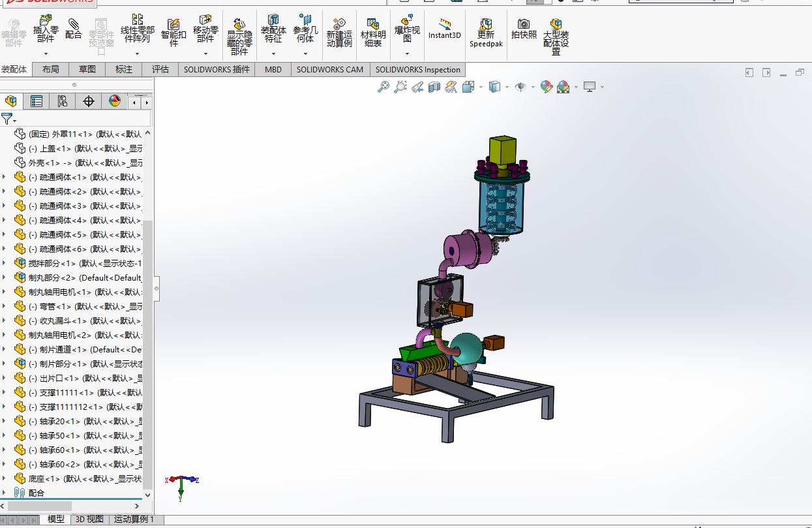Click 显示隐藏的零部件 show hidden components
Image resolution: width=812 pixels, height=528 pixels.
tap(239, 37)
